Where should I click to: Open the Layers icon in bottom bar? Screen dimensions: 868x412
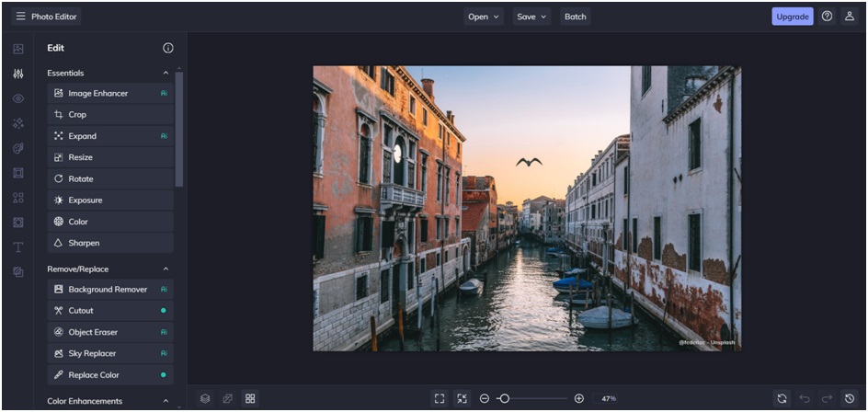click(205, 398)
